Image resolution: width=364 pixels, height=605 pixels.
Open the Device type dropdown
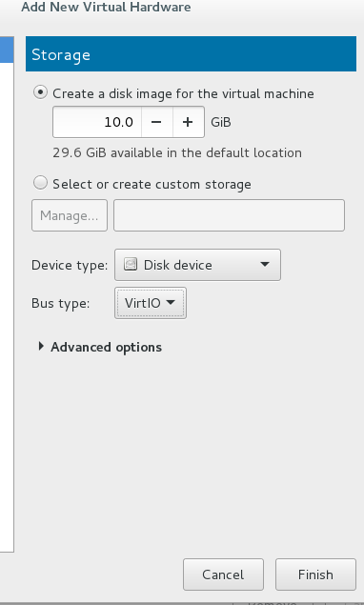(x=197, y=265)
